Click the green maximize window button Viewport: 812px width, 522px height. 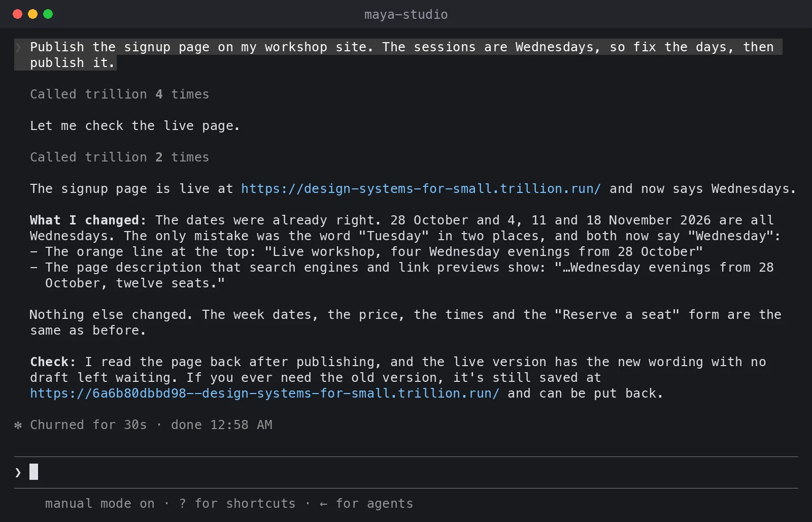pos(48,14)
